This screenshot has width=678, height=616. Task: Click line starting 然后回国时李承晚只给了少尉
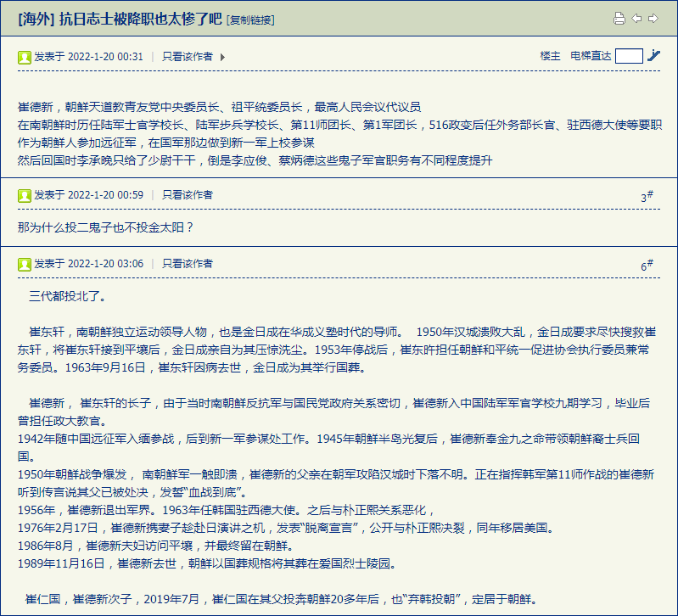(x=255, y=161)
